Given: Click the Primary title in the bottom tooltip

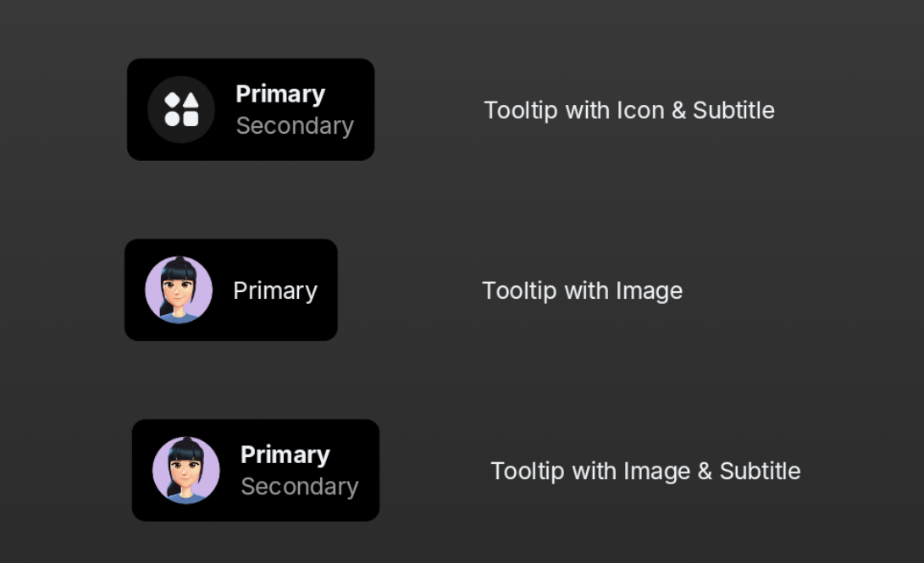Looking at the screenshot, I should 284,455.
